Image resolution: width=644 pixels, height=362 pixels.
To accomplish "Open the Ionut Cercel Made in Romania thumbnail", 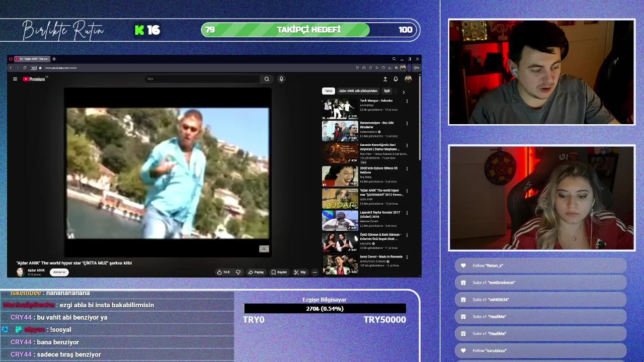I will pyautogui.click(x=340, y=264).
